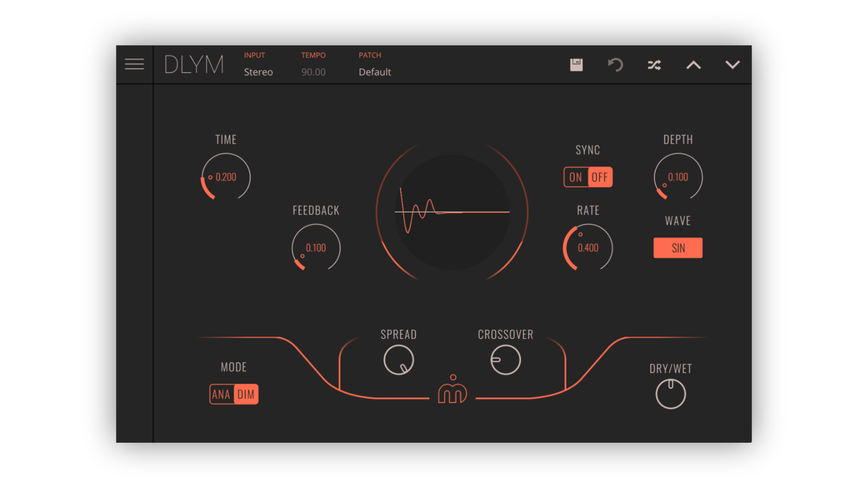This screenshot has height=488, width=868.
Task: Click the DLYM logo title
Action: pyautogui.click(x=194, y=65)
